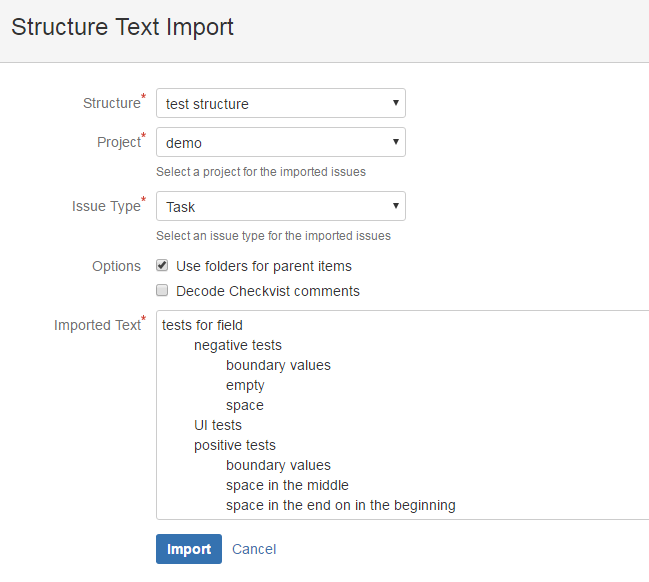Open the Structure dropdown showing test structure

click(x=280, y=104)
